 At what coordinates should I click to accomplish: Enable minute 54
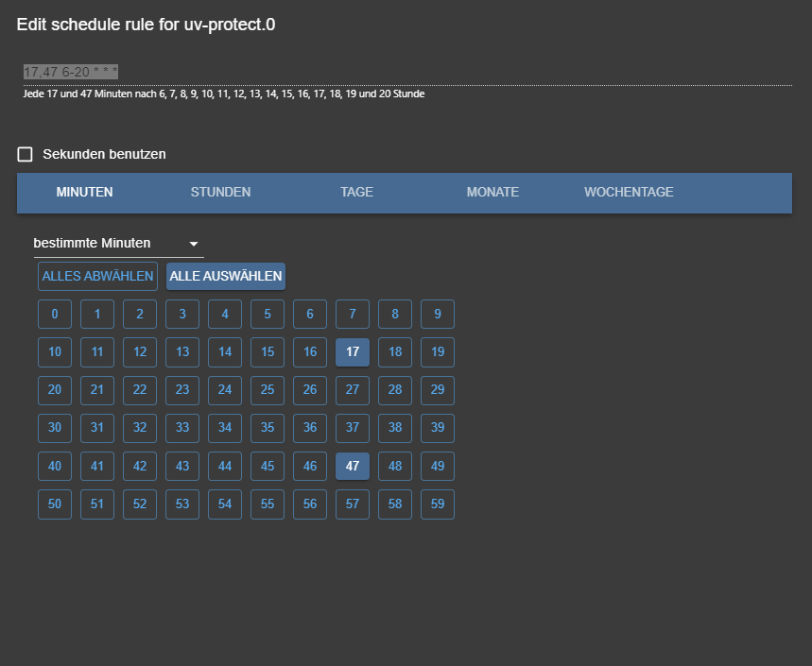tap(225, 504)
